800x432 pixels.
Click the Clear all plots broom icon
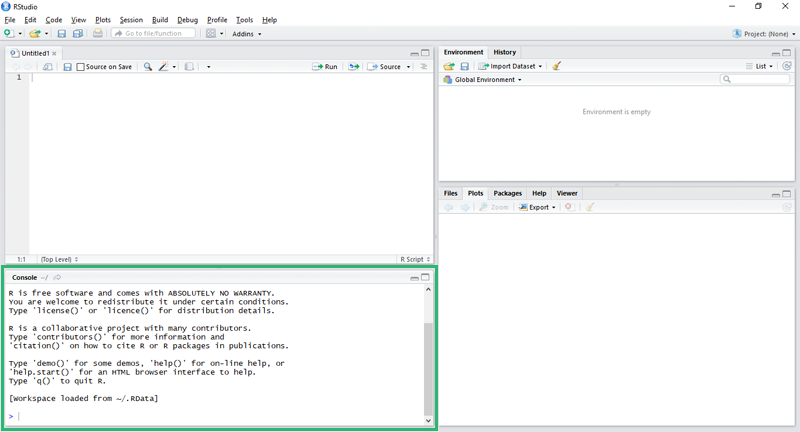coord(590,207)
